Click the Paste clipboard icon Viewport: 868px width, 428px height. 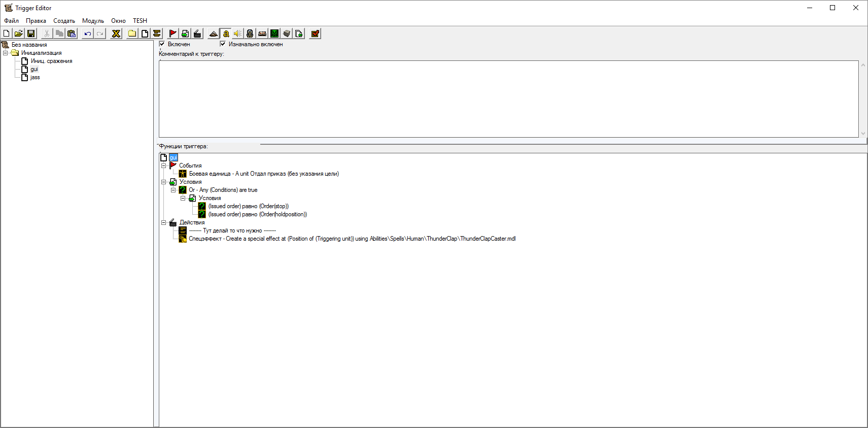point(72,34)
